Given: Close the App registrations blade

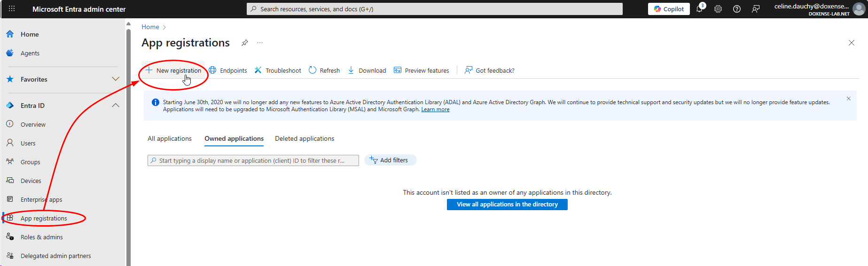Looking at the screenshot, I should [852, 43].
